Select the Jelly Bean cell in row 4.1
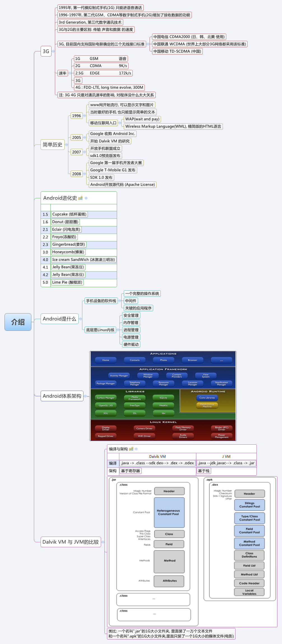The width and height of the screenshot is (282, 644). coord(68,267)
